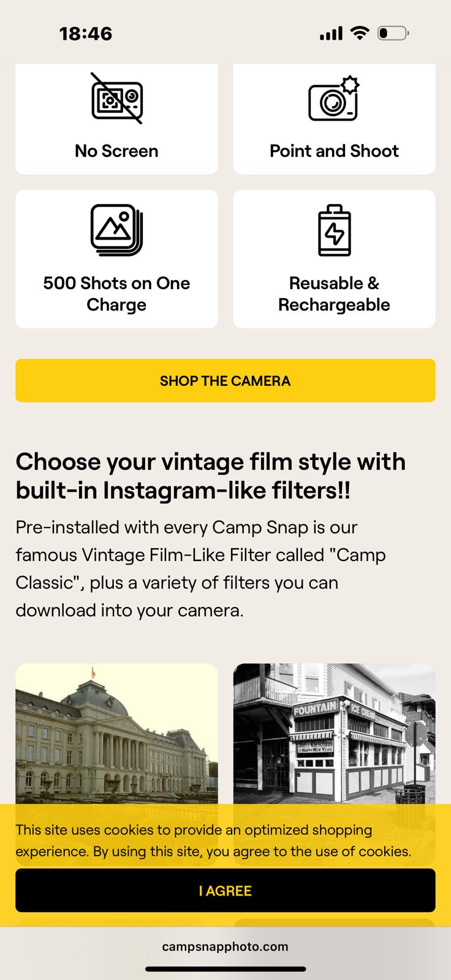Tap the crossed-out No Screen camera icon
This screenshot has height=980, width=451.
point(116,99)
